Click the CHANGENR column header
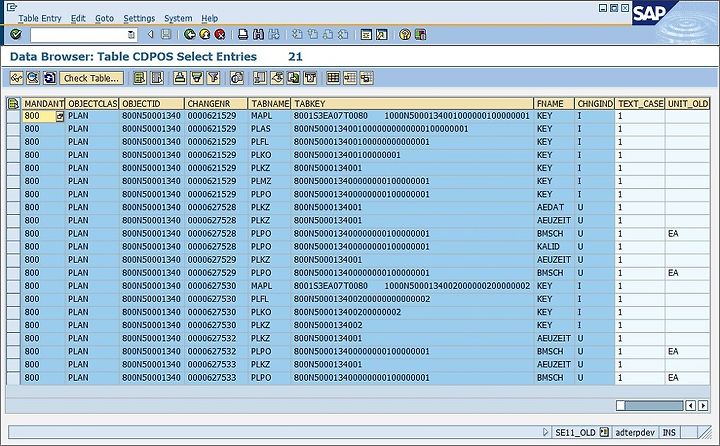This screenshot has height=446, width=720. point(216,104)
